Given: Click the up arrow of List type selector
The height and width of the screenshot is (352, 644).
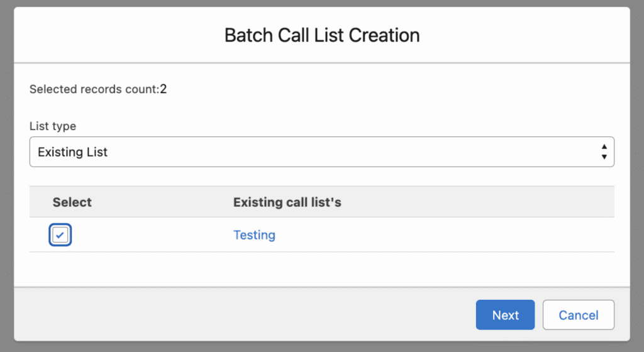Looking at the screenshot, I should pos(604,148).
